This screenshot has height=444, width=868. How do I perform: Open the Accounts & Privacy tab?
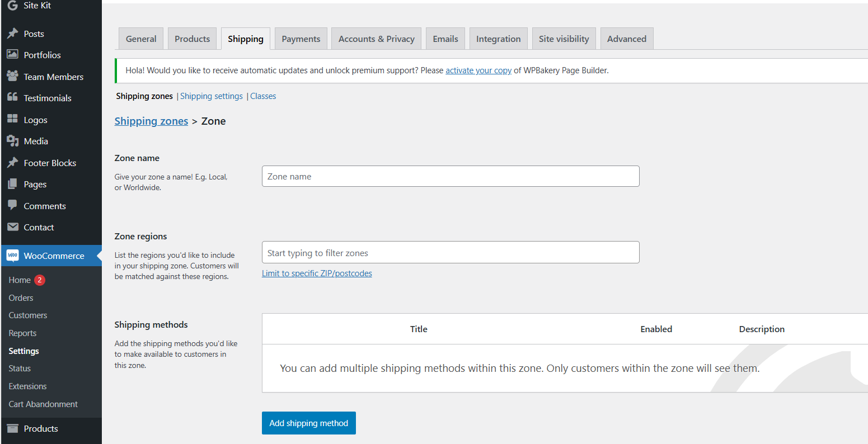[x=376, y=38]
